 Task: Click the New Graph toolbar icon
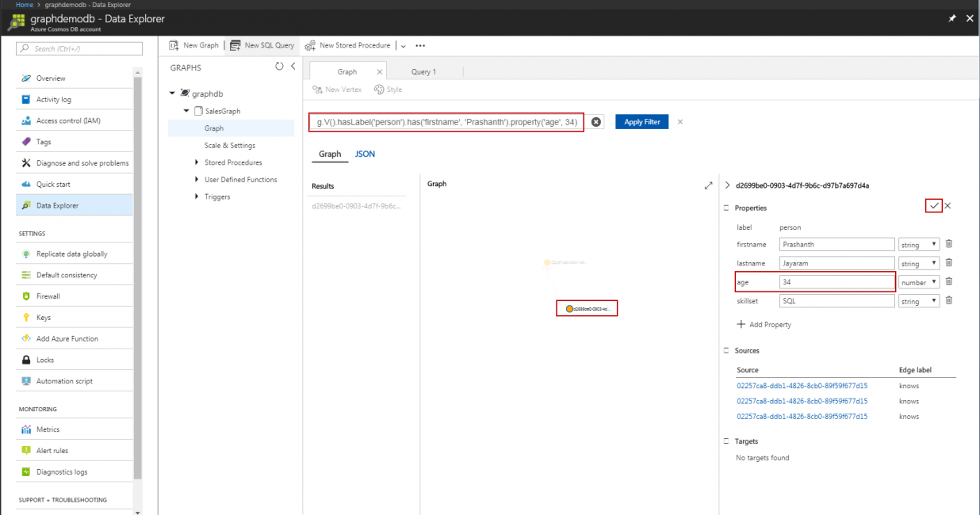tap(174, 45)
